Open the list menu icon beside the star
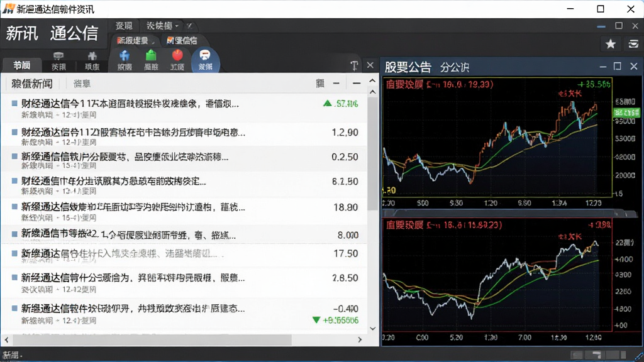Screen dimensions: 644x362 (633, 43)
